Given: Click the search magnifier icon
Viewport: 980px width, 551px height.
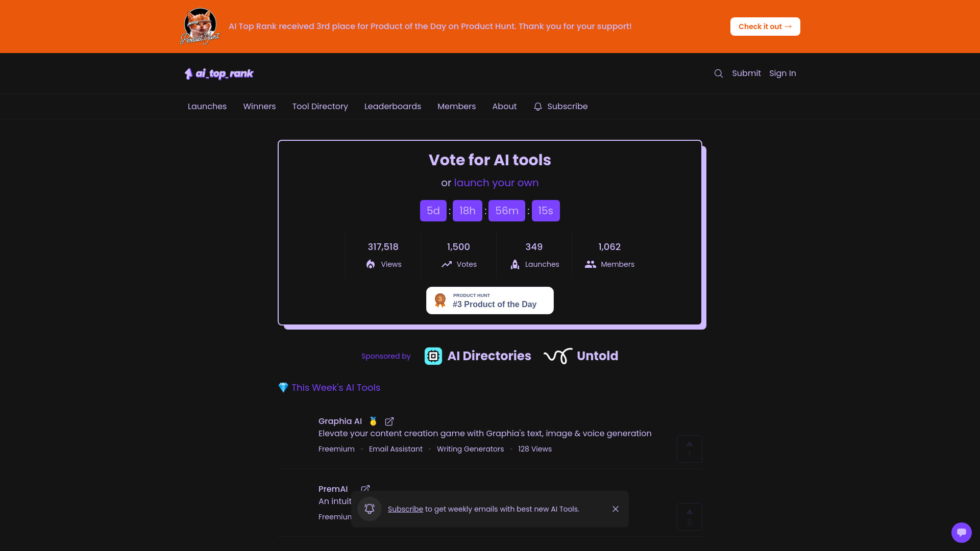Looking at the screenshot, I should 718,73.
